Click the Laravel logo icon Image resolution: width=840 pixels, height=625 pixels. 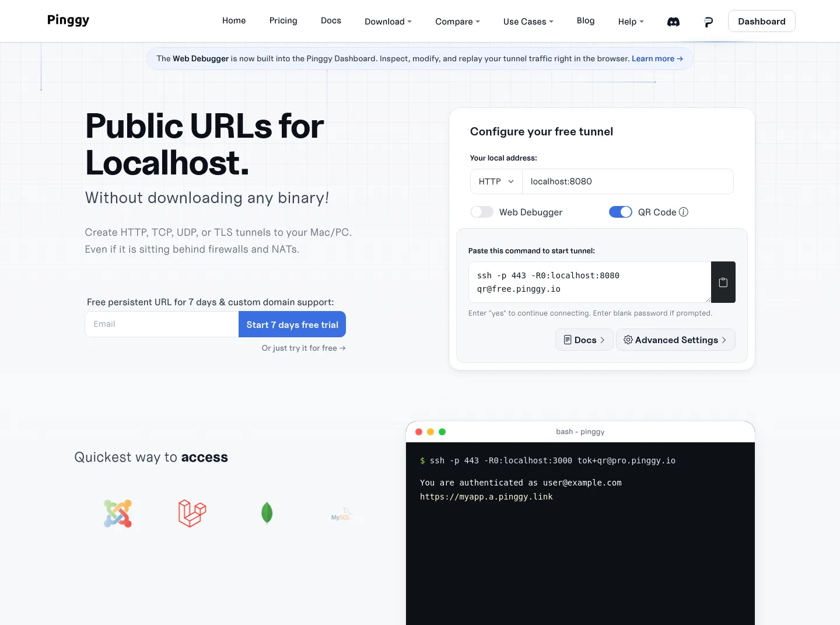click(192, 514)
